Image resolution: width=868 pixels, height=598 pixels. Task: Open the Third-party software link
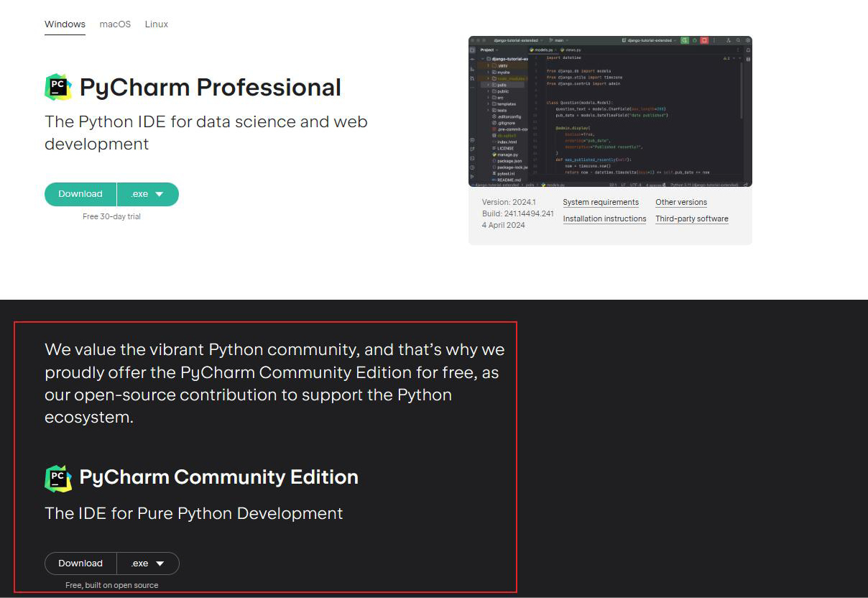[x=692, y=219]
